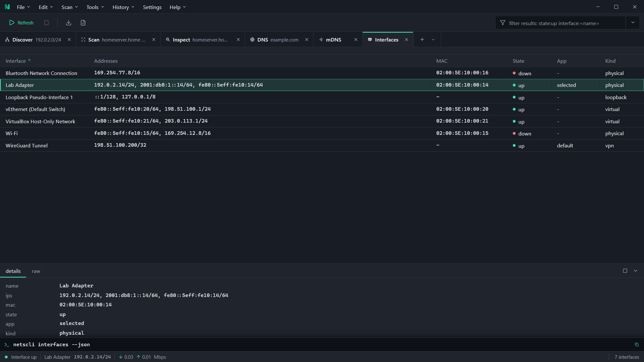Open the Tools menu
Screen dimensions: 644x362
95,7
